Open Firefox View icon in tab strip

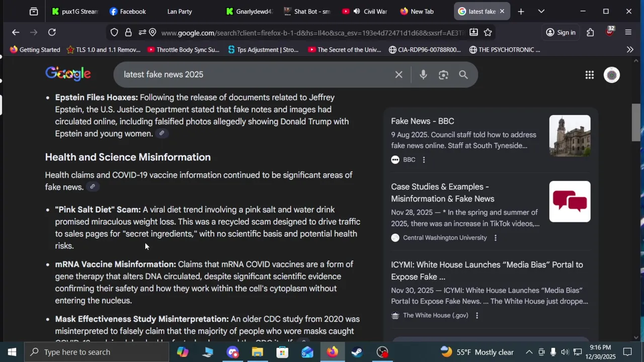34,11
